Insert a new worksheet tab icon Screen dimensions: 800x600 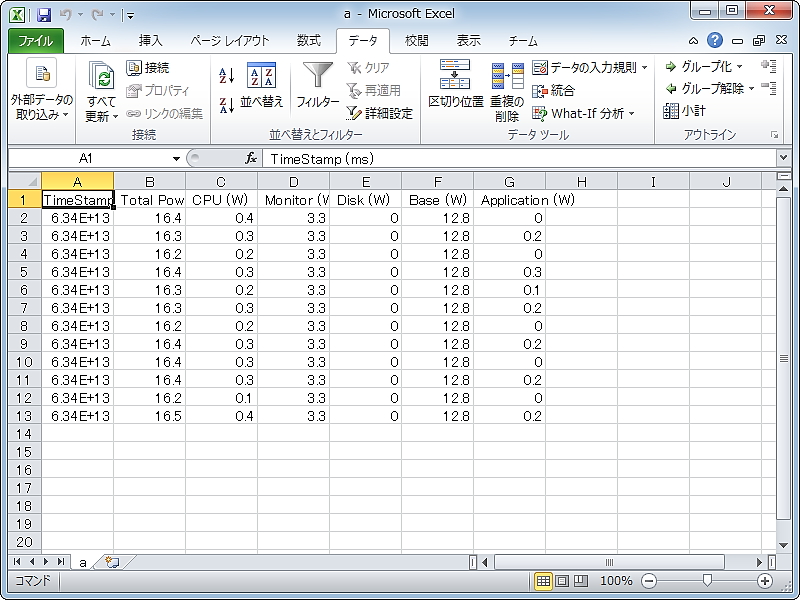(x=112, y=562)
